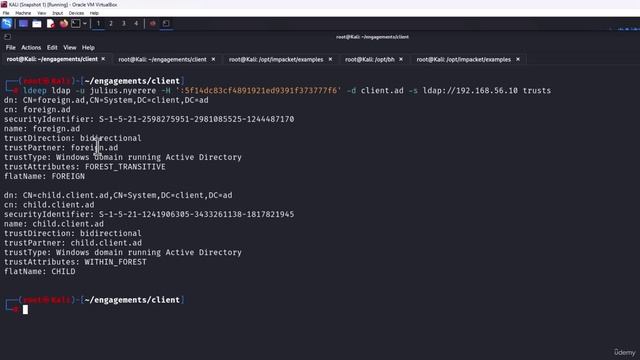Open the terminal Actions menu
Screen dimensions: 640x360
(x=31, y=48)
